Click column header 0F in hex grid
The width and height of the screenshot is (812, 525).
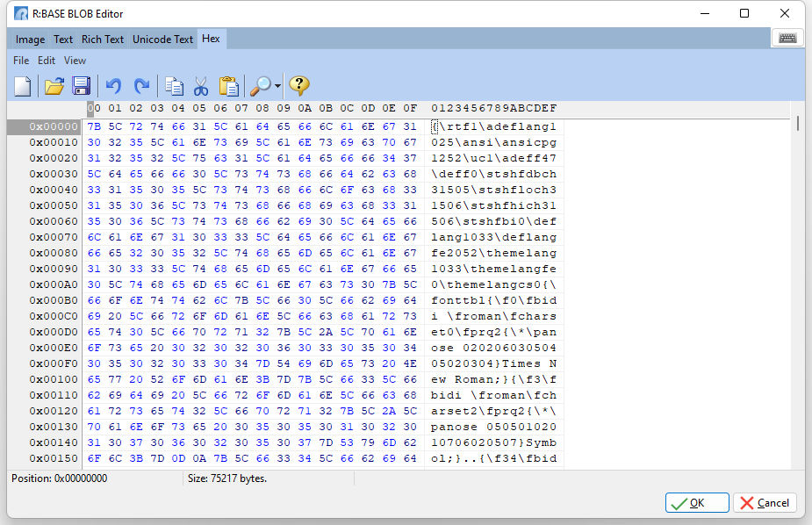[410, 108]
